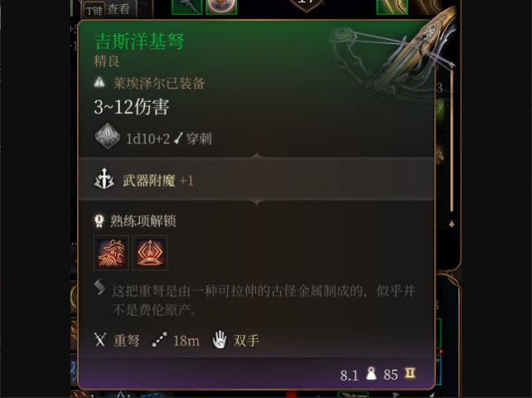Click the gold value icon beside 85
This screenshot has height=398, width=532.
tap(410, 373)
